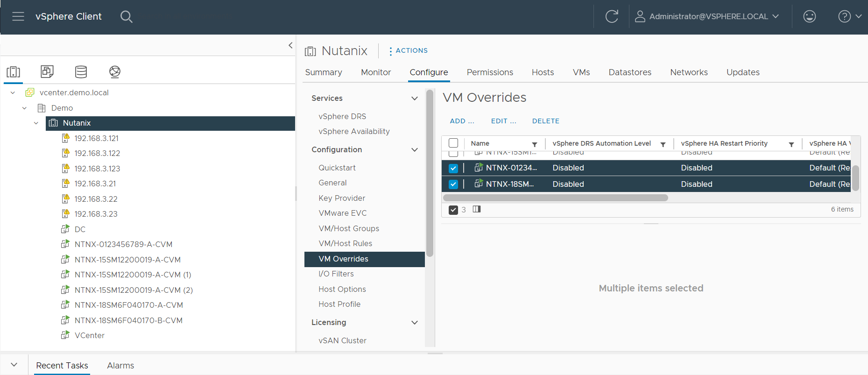Viewport: 868px width, 375px height.
Task: Collapse the Services section
Action: (414, 99)
